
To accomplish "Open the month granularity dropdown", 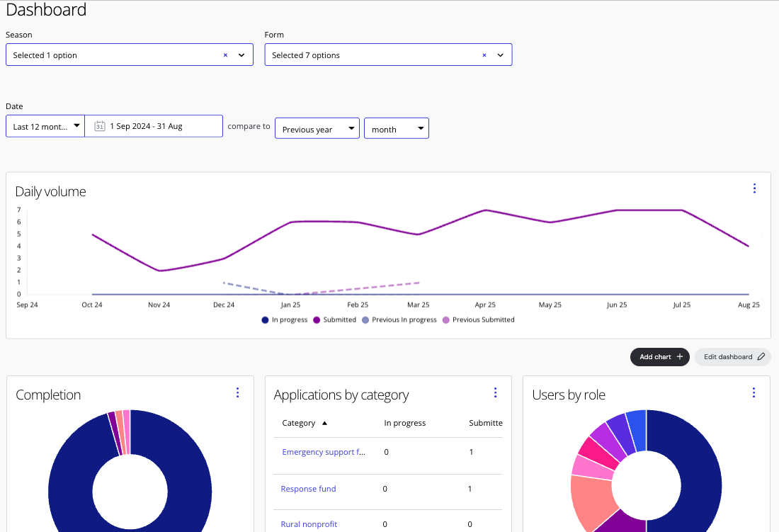I will click(x=396, y=128).
